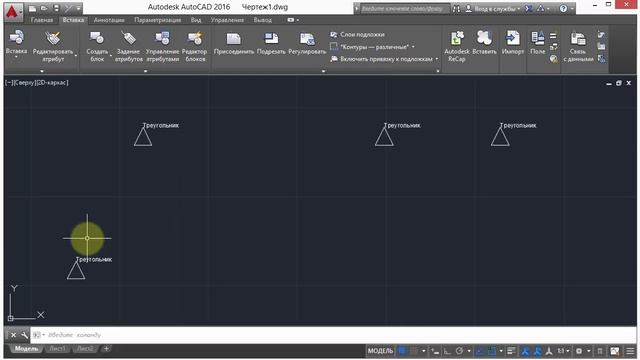Toggle the grid display in the status bar

coord(402,351)
